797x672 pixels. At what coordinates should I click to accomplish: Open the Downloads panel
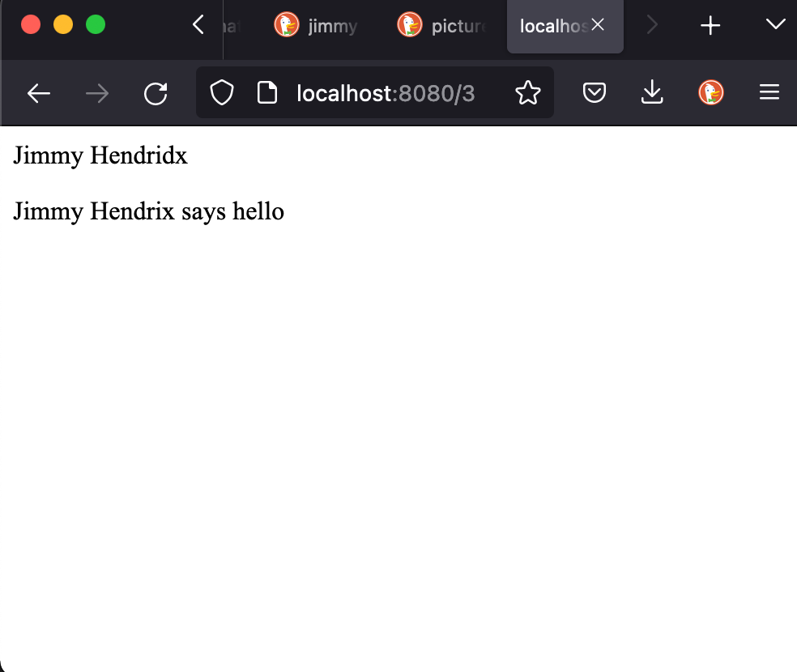(652, 94)
